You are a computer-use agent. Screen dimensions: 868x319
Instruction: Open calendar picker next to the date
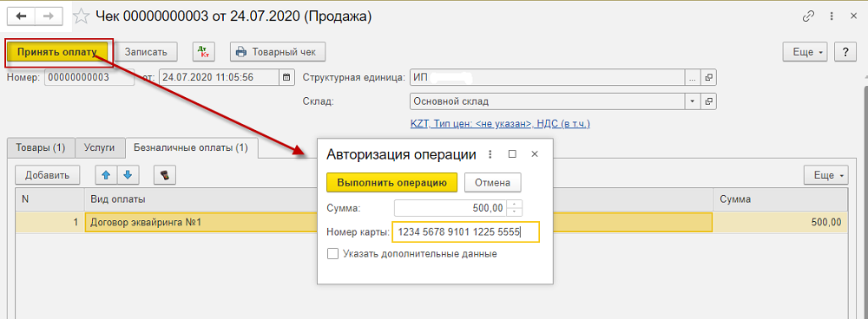(286, 77)
